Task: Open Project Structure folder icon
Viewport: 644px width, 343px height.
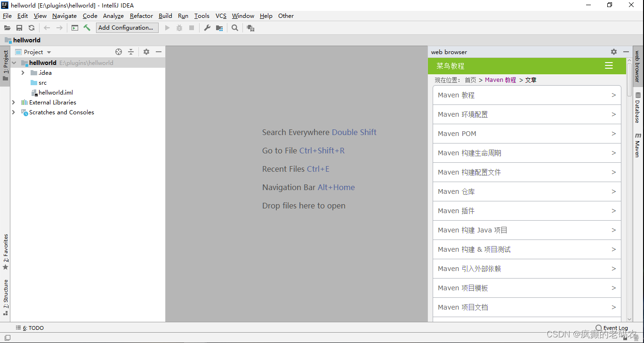Action: [219, 28]
